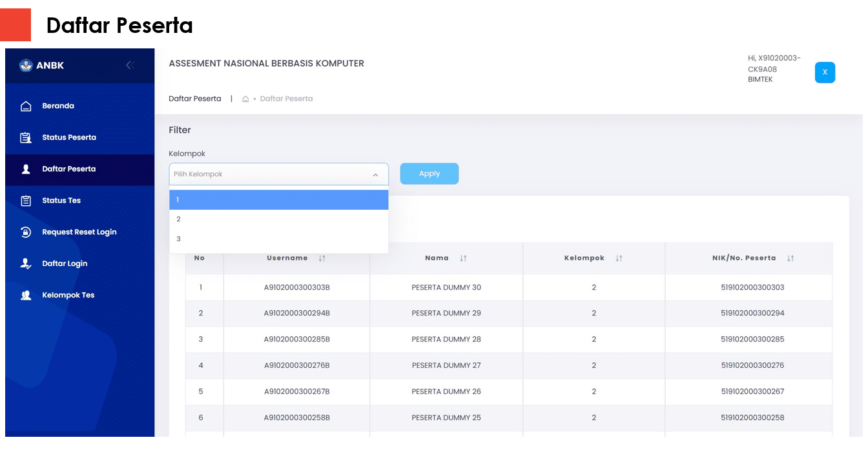Click the Daftar Login user-check icon
Viewport: 868px width, 451px height.
point(26,263)
